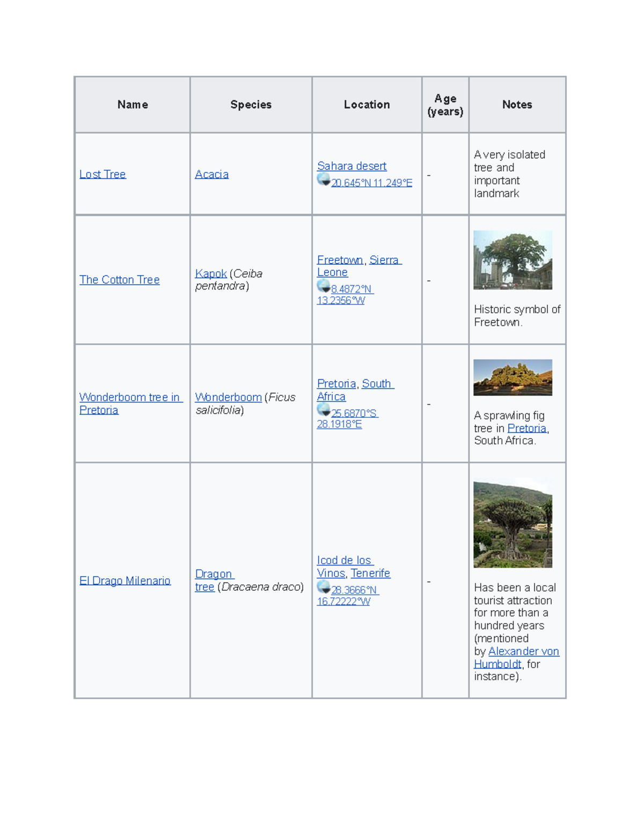Open coordinates 8.4872°N 13.2356°W
Screen dimensions: 644x834
click(x=346, y=295)
